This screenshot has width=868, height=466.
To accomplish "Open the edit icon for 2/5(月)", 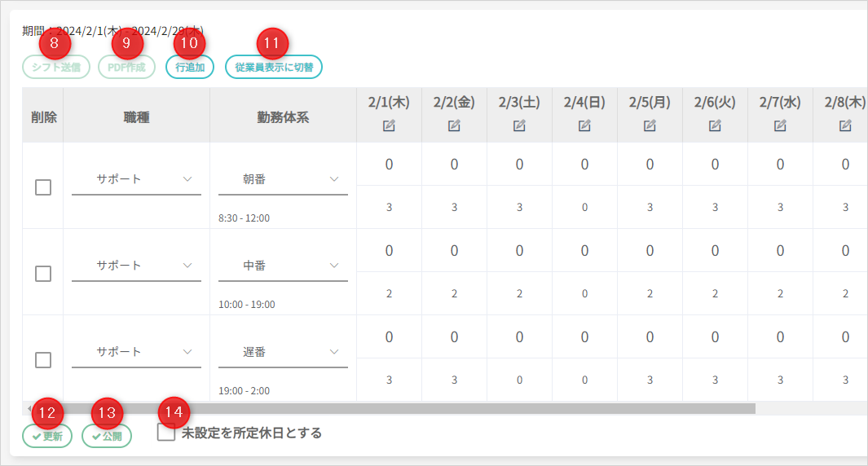I will point(650,125).
